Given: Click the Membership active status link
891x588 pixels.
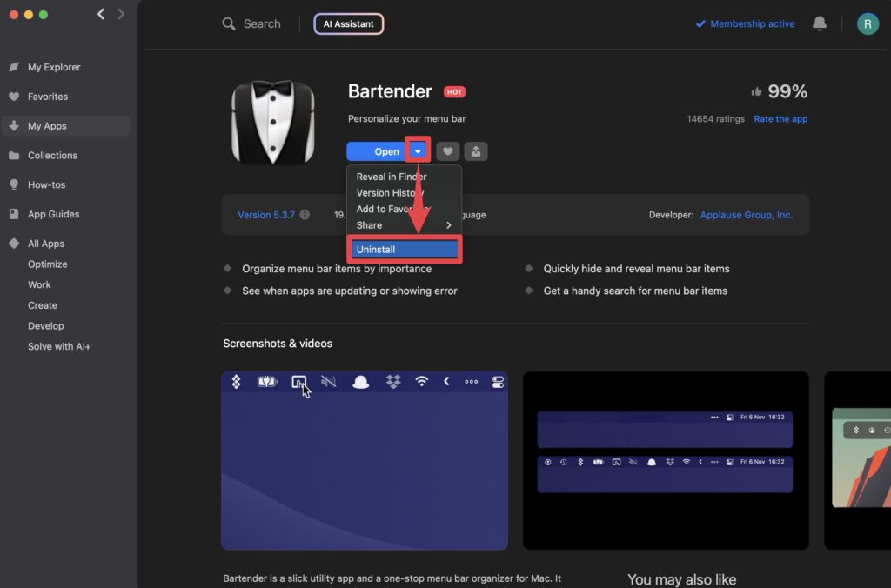Looking at the screenshot, I should pos(745,23).
